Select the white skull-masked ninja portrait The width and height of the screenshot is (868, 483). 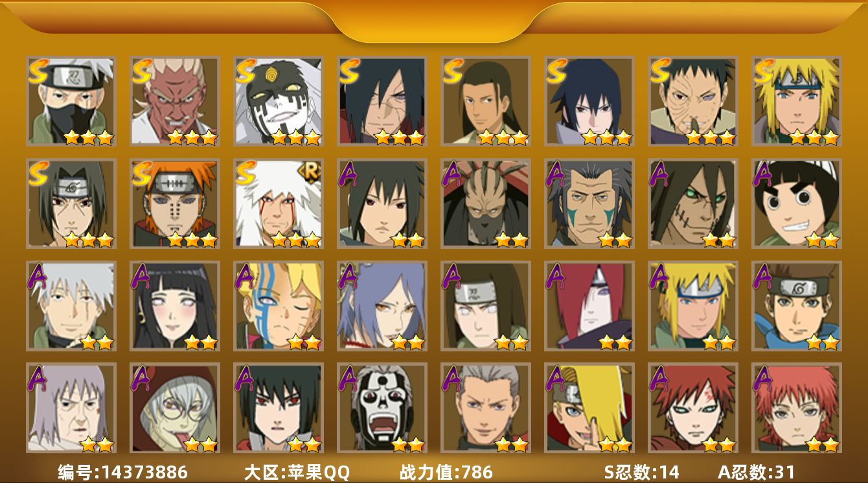coord(382,408)
